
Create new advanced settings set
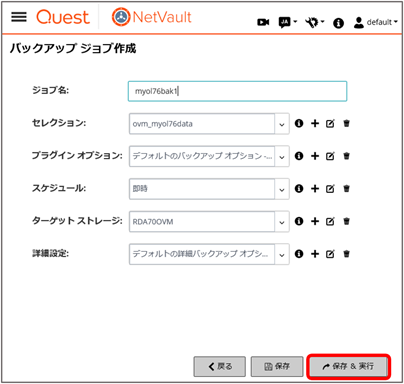315,254
